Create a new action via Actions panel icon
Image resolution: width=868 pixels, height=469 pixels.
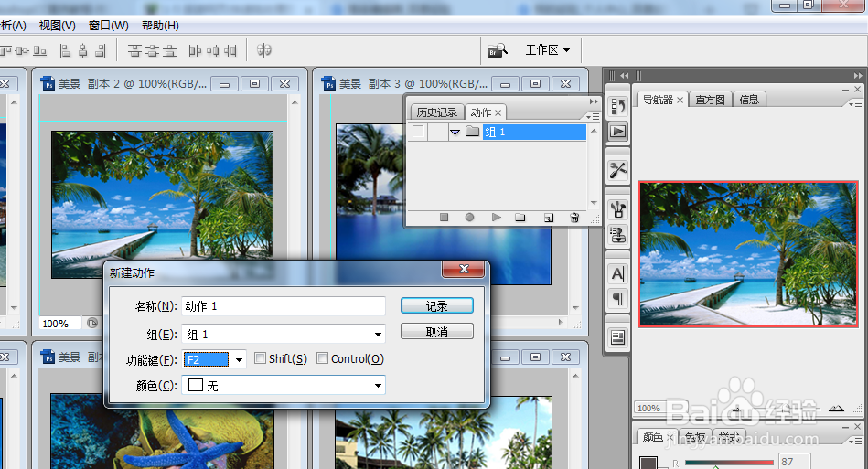coord(548,218)
